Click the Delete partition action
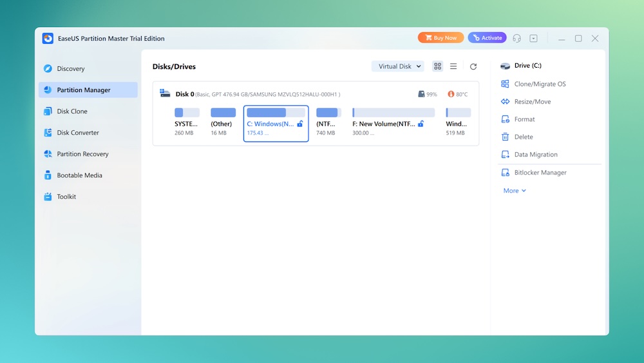 523,137
